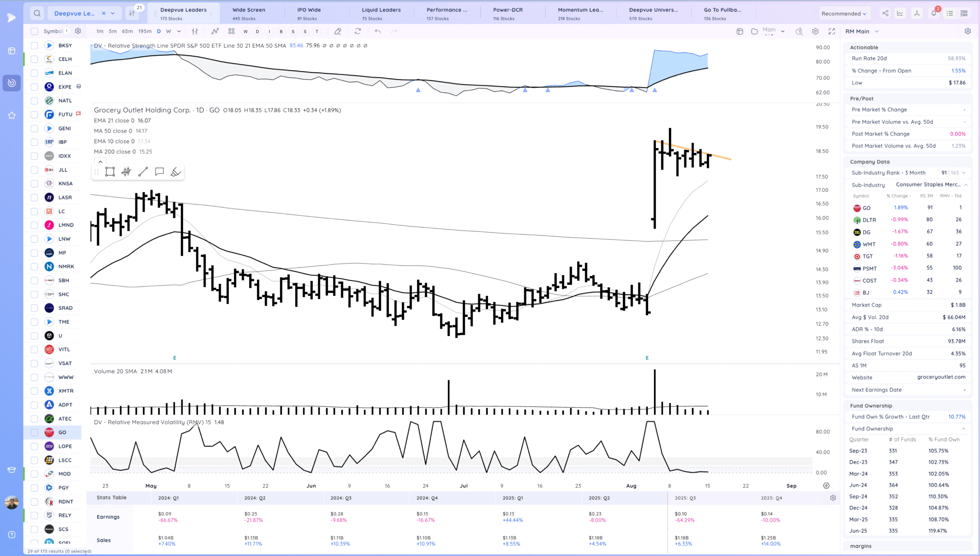Screen dimensions: 980x556
Task: Select DLTR in Sub-Industry list
Action: 869,220
